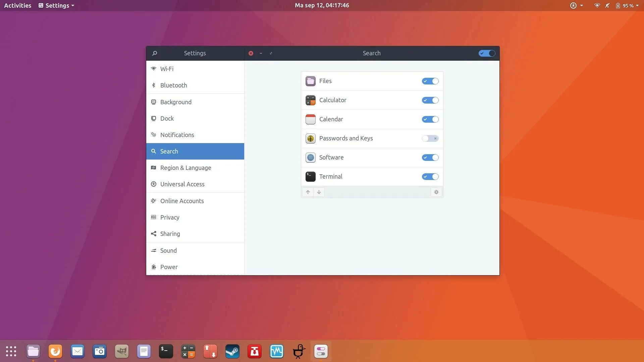Viewport: 644px width, 362px height.
Task: Launch Terminal from the dock
Action: point(166,351)
